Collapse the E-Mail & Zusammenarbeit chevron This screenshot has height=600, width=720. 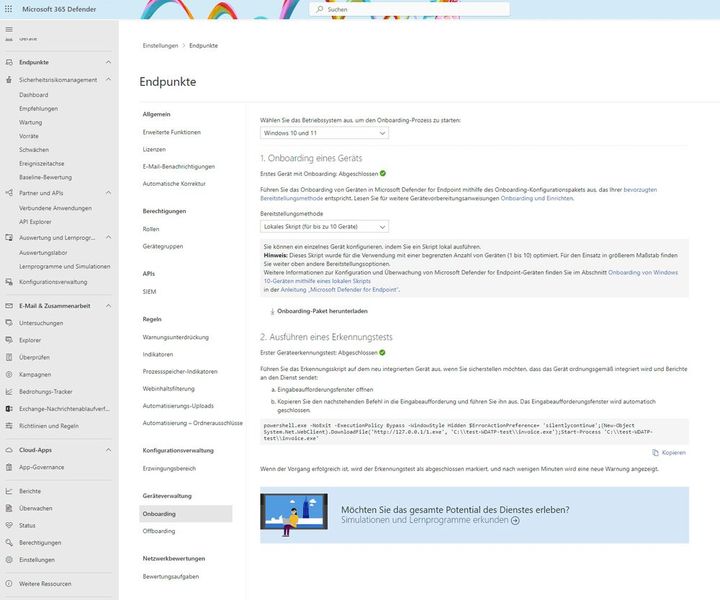point(108,306)
